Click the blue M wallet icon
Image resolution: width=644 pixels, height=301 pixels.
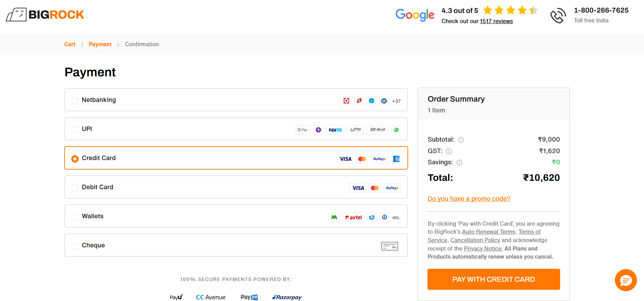tap(372, 217)
